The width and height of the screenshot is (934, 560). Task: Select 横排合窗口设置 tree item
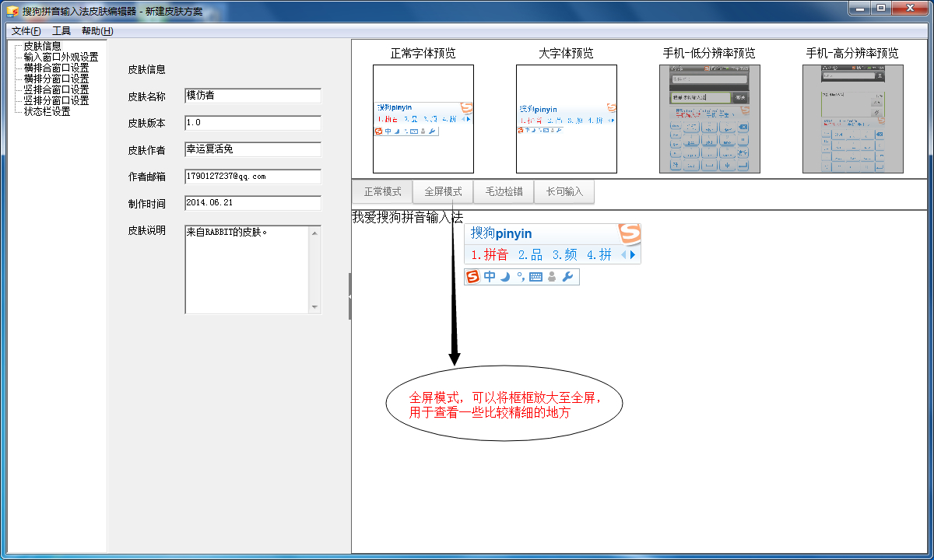click(56, 68)
